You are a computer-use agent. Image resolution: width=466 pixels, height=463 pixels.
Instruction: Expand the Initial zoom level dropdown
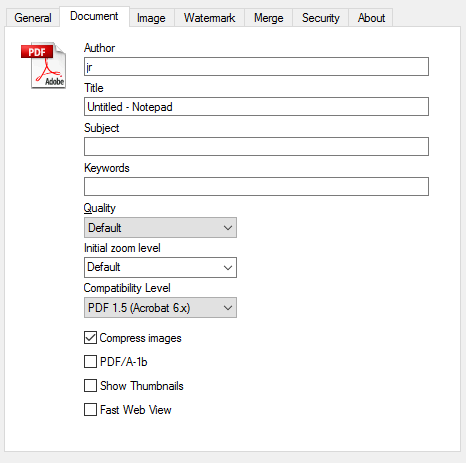pos(160,267)
